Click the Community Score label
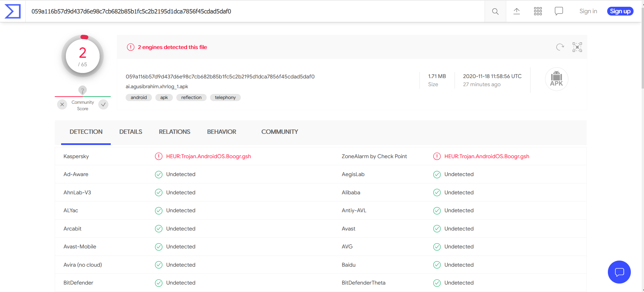The width and height of the screenshot is (644, 292). tap(83, 105)
